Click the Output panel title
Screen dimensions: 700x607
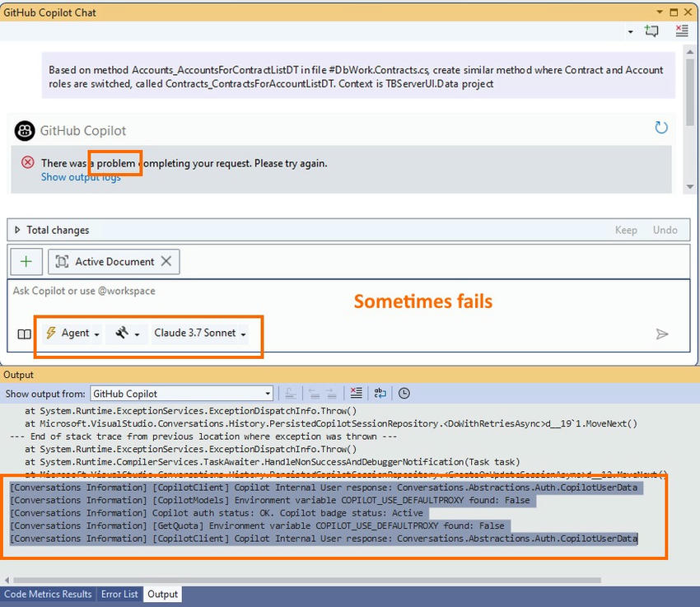(18, 375)
